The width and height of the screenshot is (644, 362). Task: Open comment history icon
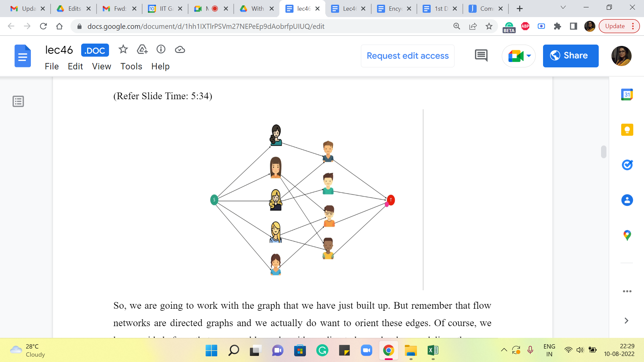tap(481, 56)
